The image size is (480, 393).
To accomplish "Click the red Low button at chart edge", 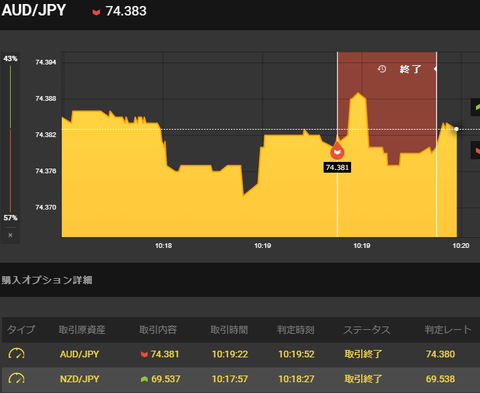I will (x=475, y=150).
